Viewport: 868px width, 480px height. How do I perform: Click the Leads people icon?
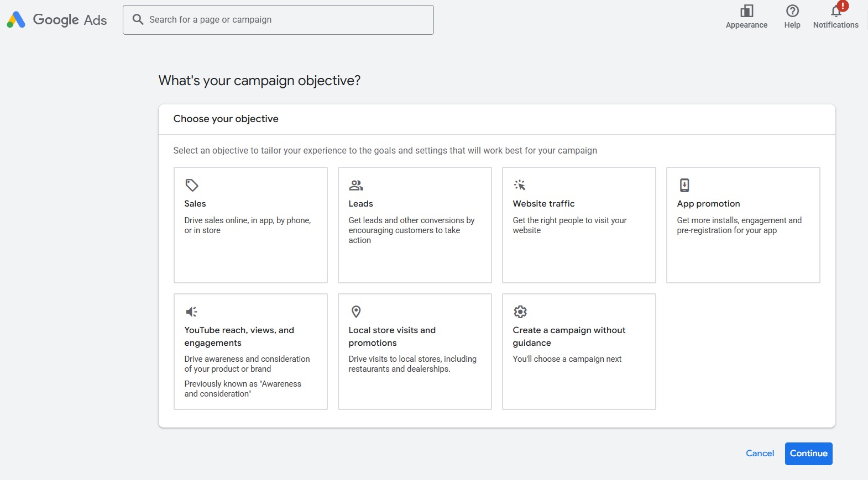click(x=356, y=185)
